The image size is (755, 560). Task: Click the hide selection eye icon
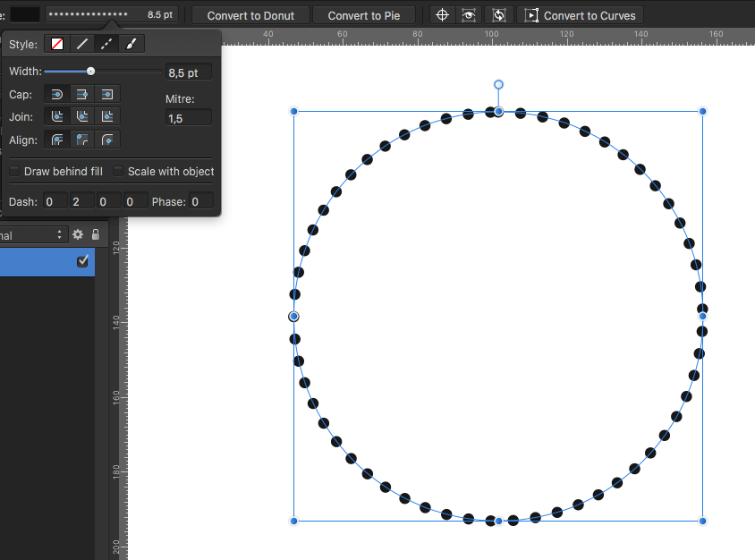click(x=469, y=15)
